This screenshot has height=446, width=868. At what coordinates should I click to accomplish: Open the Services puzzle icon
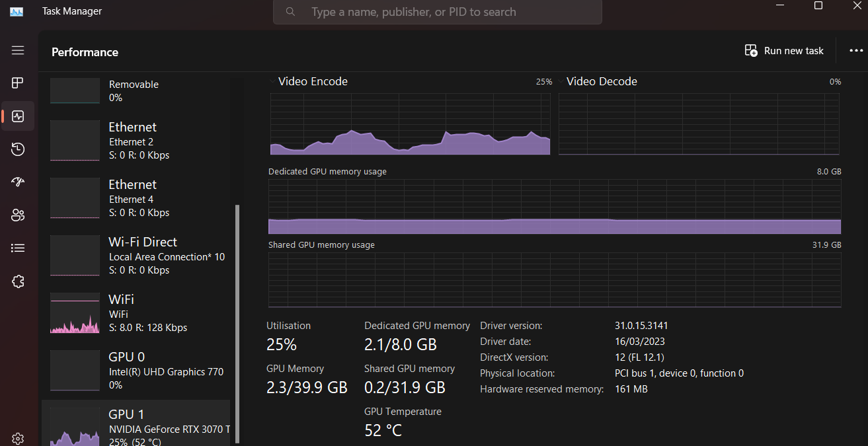(x=18, y=281)
